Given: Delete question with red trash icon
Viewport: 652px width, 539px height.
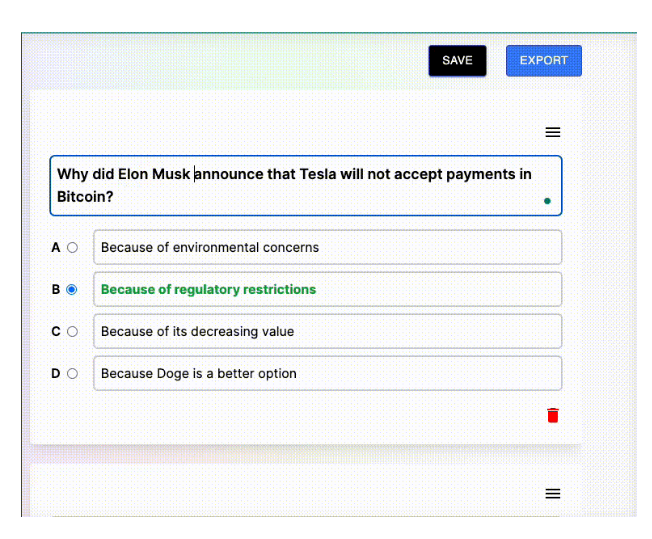Looking at the screenshot, I should pyautogui.click(x=553, y=415).
